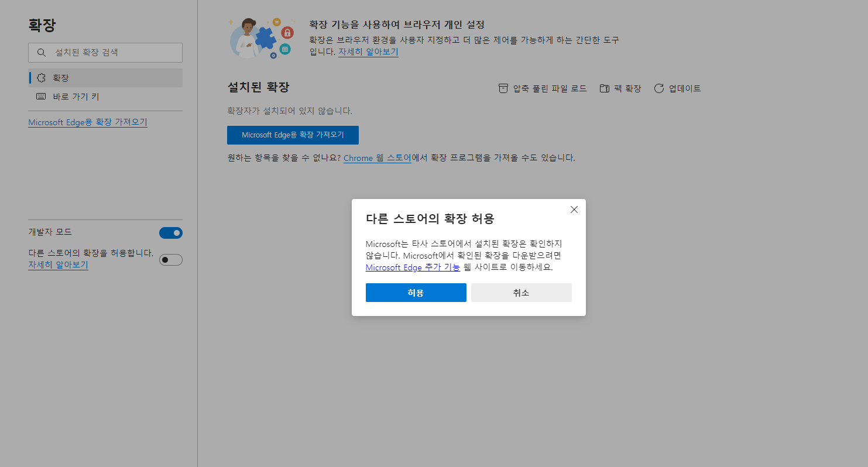Click the refresh icon for 업데이트
This screenshot has height=467, width=868.
[x=659, y=88]
